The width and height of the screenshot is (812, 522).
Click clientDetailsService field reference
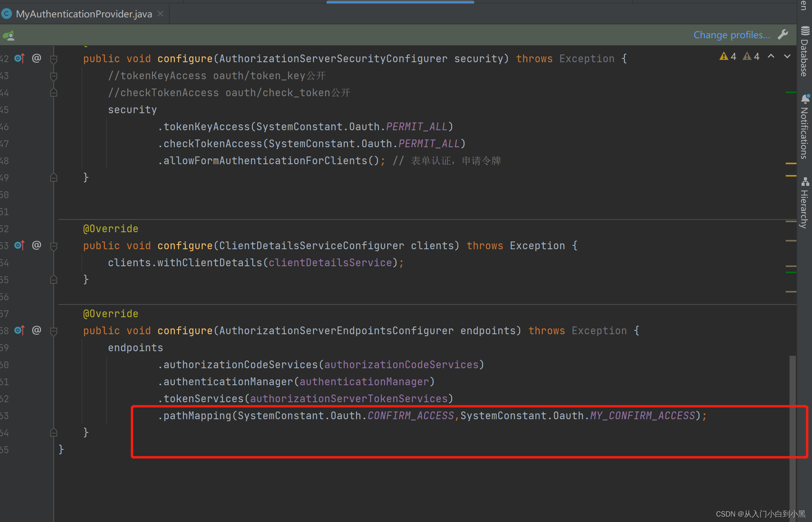330,263
